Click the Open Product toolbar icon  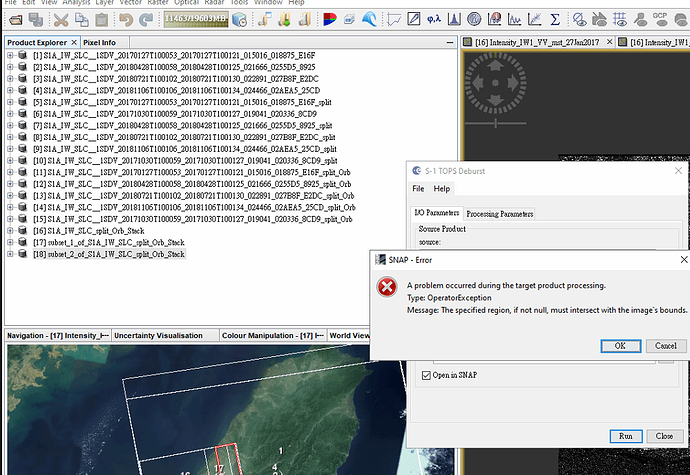[15, 20]
